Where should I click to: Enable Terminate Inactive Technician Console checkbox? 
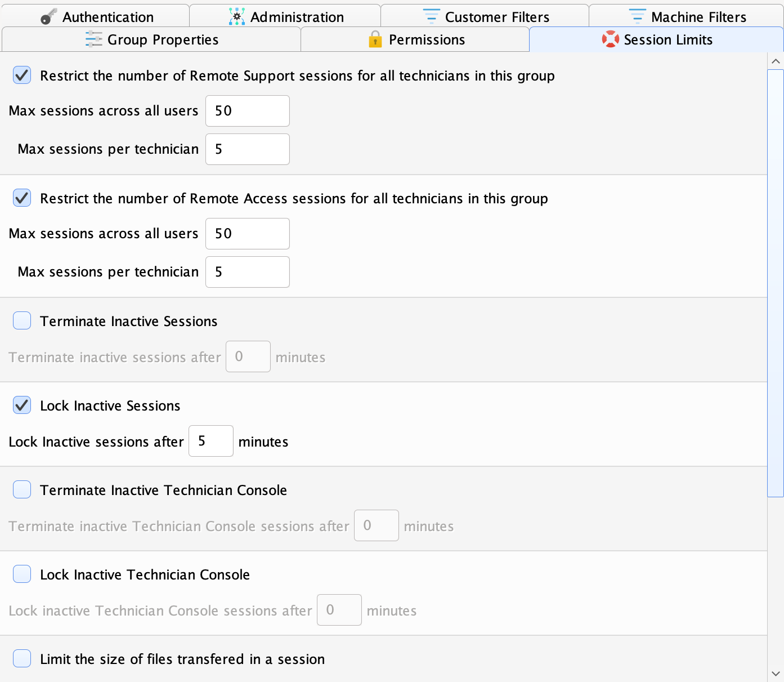point(22,489)
